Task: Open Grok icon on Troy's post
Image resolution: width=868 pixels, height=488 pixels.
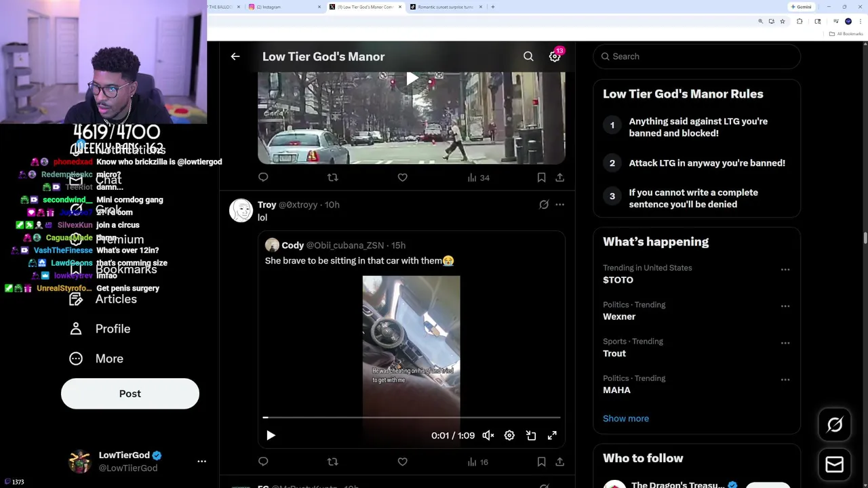Action: [544, 205]
